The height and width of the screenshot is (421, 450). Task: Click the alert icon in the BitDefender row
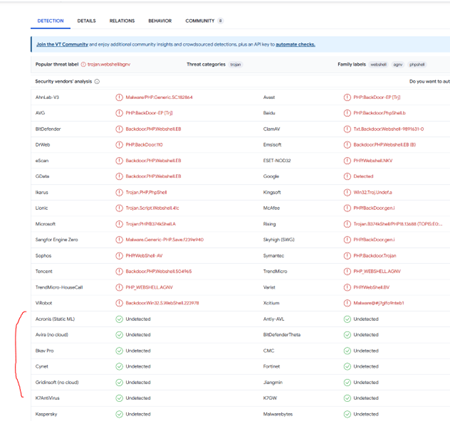pos(119,129)
